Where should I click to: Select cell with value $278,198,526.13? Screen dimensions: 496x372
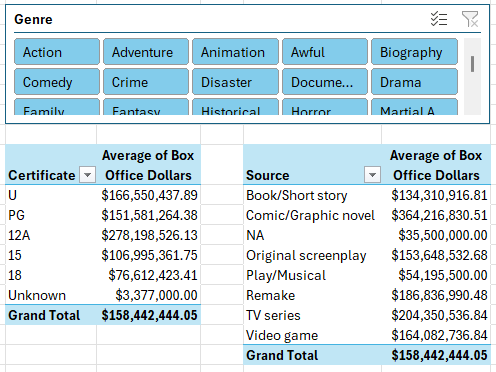click(x=149, y=235)
